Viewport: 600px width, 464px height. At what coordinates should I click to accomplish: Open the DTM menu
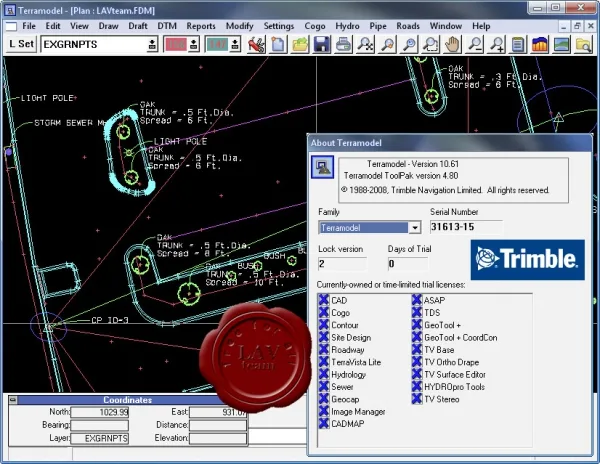(167, 26)
